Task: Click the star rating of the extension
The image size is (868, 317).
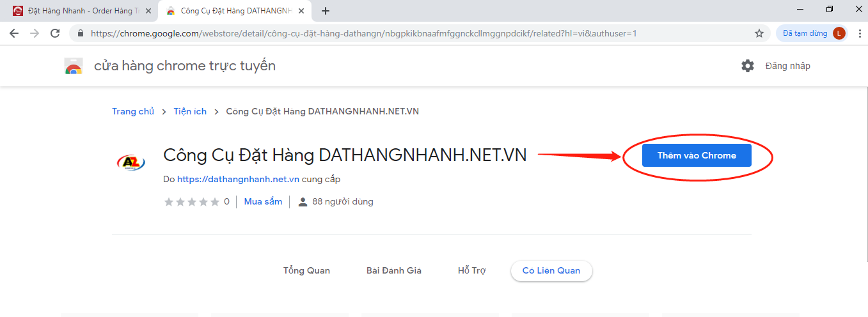Action: (192, 201)
